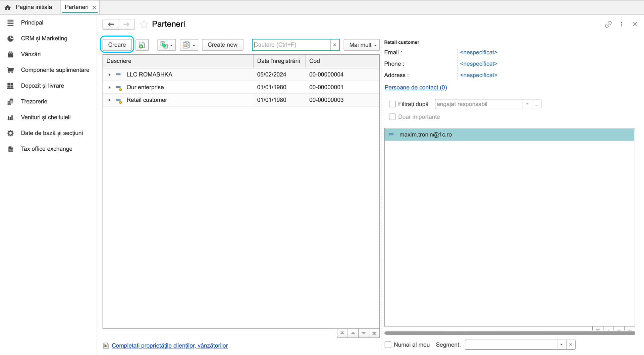Open the Trezorerie section
644x355 pixels.
click(x=34, y=101)
